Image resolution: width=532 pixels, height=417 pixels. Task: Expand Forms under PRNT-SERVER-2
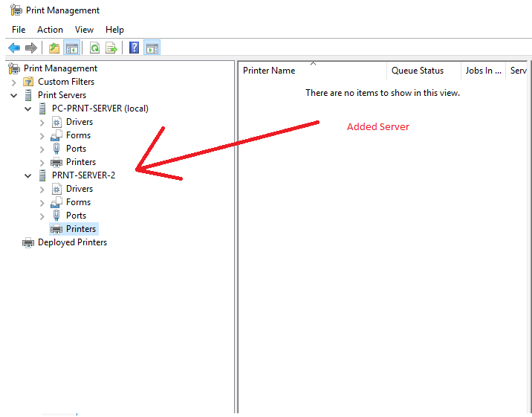tap(42, 203)
